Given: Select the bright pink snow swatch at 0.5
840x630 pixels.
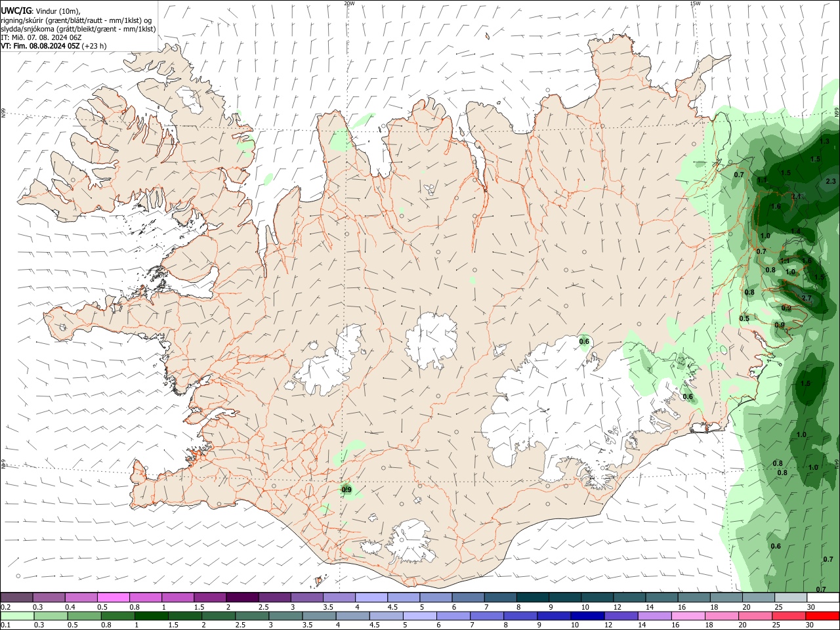Looking at the screenshot, I should point(112,597).
